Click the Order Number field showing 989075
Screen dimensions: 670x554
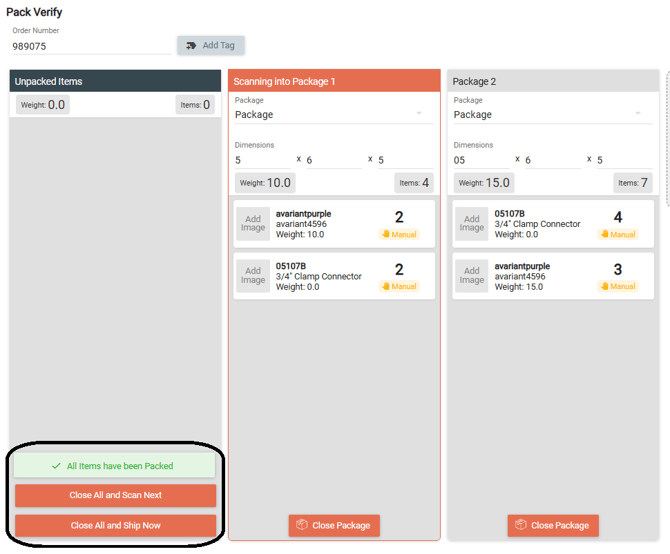point(91,46)
